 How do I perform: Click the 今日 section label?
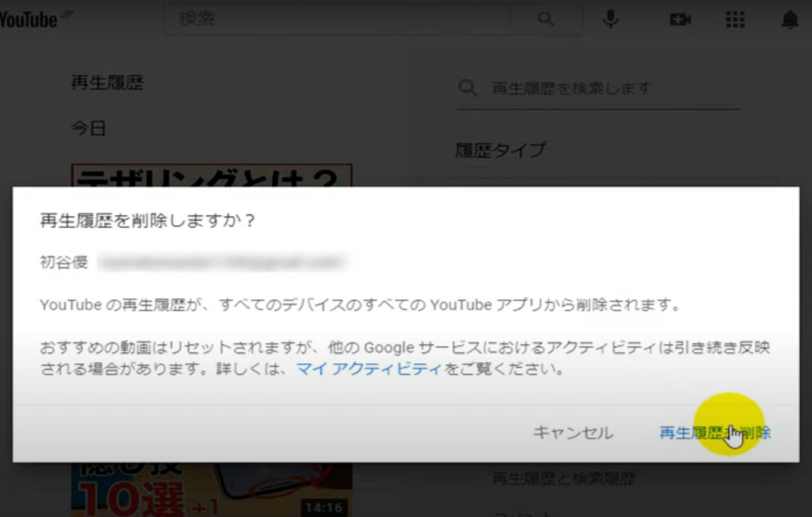(89, 128)
